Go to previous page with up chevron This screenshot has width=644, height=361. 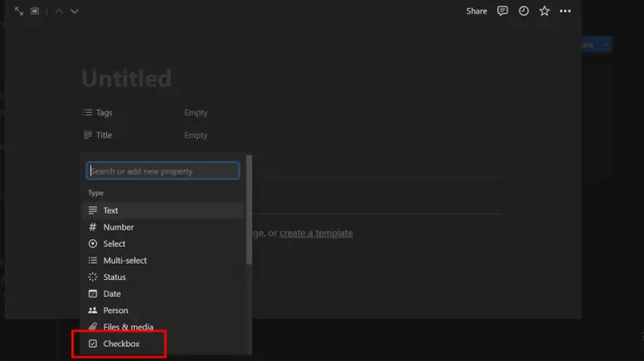coord(58,11)
